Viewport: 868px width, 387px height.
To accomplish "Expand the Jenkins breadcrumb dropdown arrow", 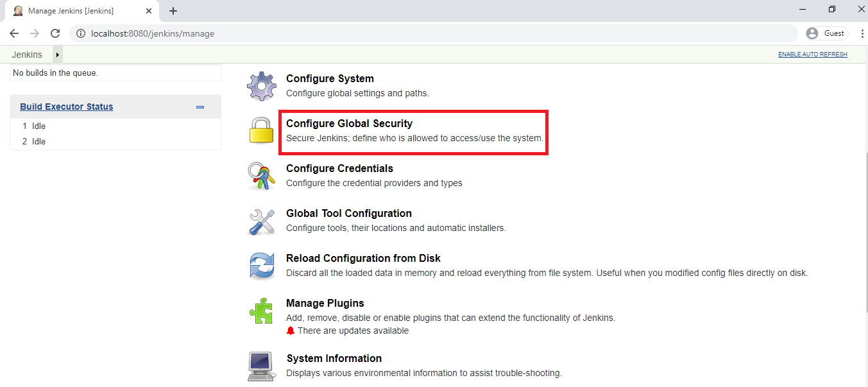I will [57, 55].
